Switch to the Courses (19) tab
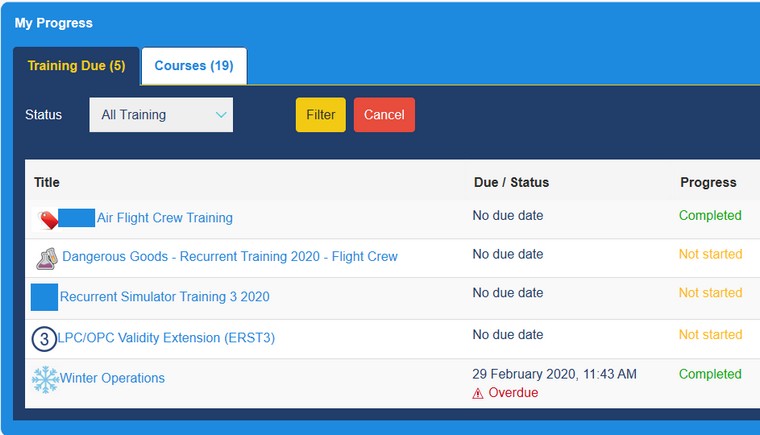Viewport: 760px width, 435px height. click(193, 66)
